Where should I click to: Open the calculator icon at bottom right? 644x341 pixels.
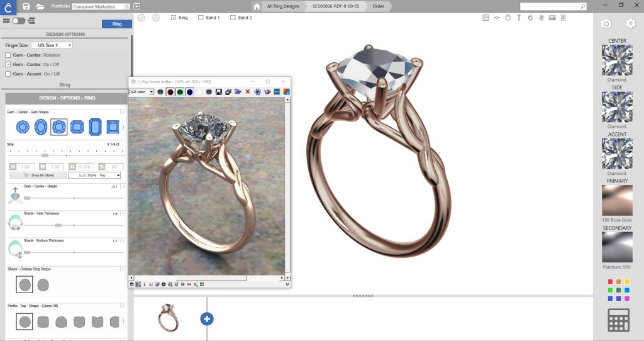619,320
